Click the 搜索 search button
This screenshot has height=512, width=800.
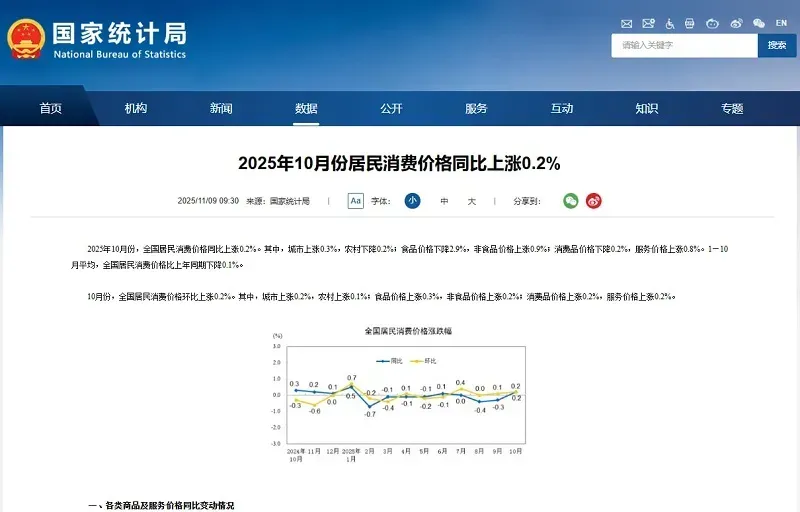point(777,45)
